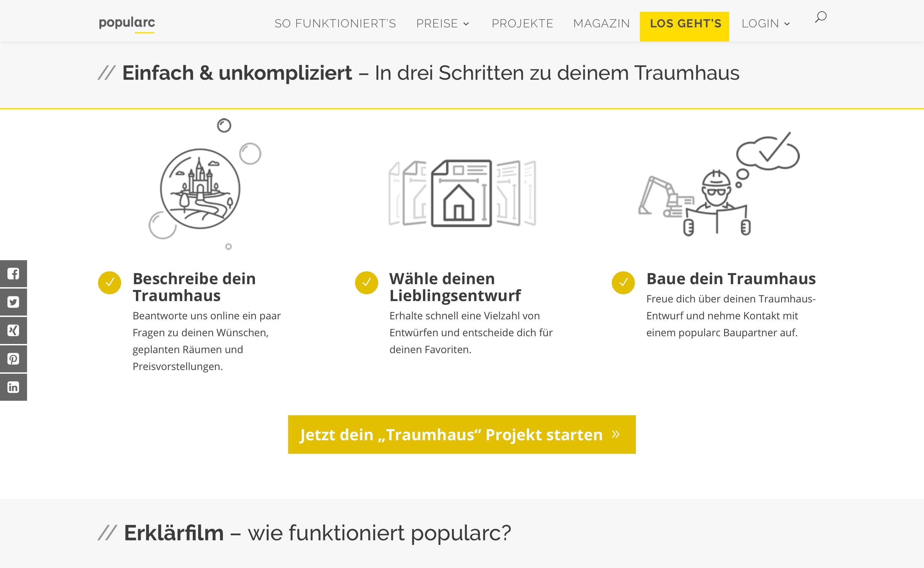Open the SO FUNKTIONIERT'S menu item
The height and width of the screenshot is (568, 924).
tap(335, 24)
